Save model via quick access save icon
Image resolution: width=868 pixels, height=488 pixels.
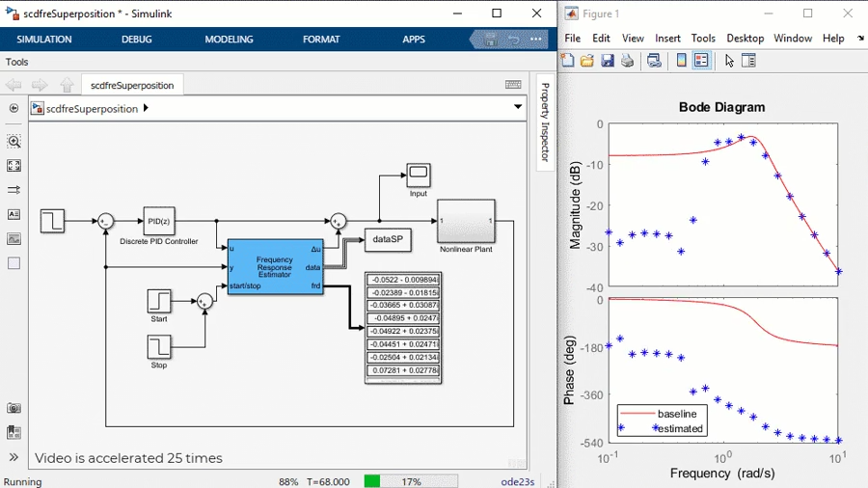pos(491,40)
